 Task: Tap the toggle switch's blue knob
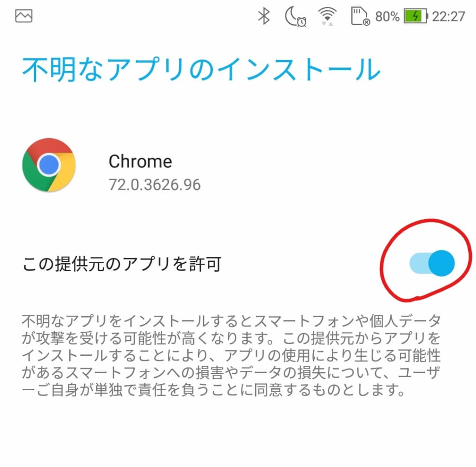click(442, 263)
